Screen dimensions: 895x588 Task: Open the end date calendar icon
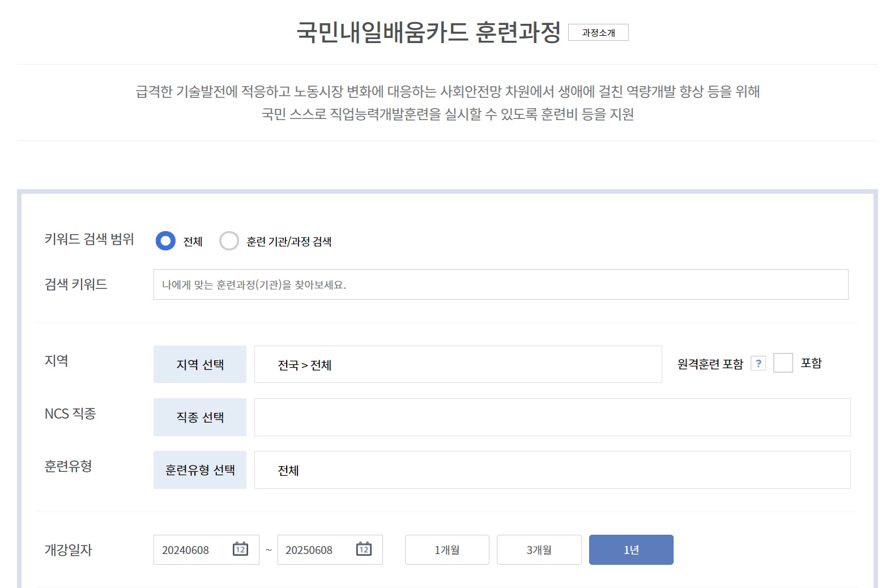tap(364, 549)
